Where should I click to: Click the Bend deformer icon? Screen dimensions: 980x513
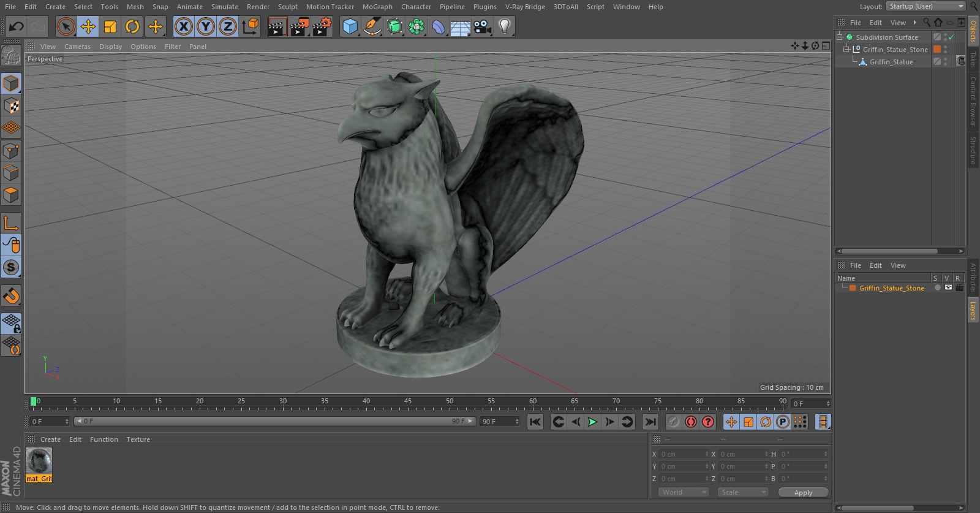pos(439,26)
